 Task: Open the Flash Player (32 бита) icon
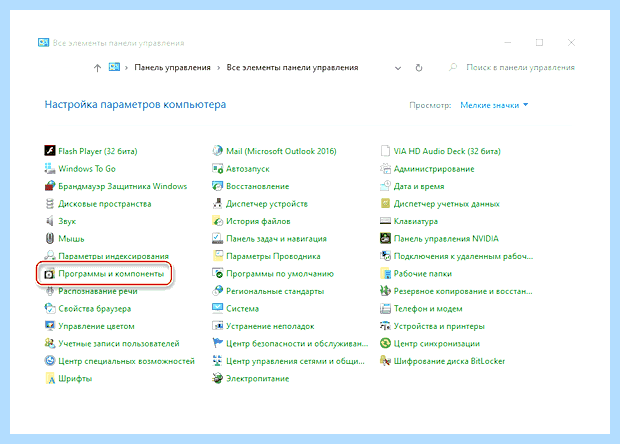pos(49,151)
